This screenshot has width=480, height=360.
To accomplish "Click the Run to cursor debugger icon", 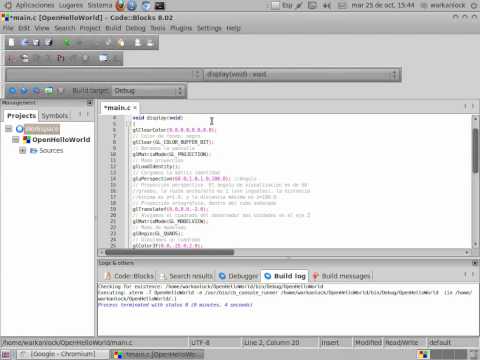I will tap(25, 59).
